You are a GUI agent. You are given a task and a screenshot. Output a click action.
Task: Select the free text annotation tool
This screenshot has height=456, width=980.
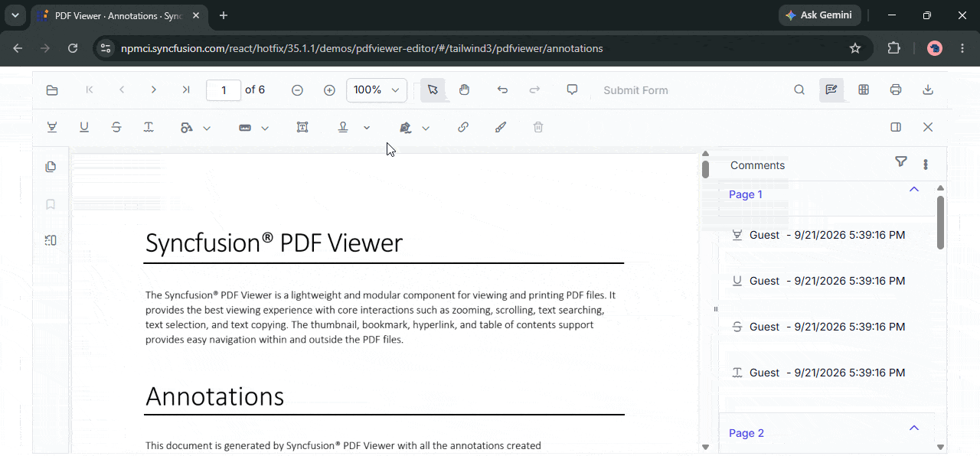(x=302, y=128)
